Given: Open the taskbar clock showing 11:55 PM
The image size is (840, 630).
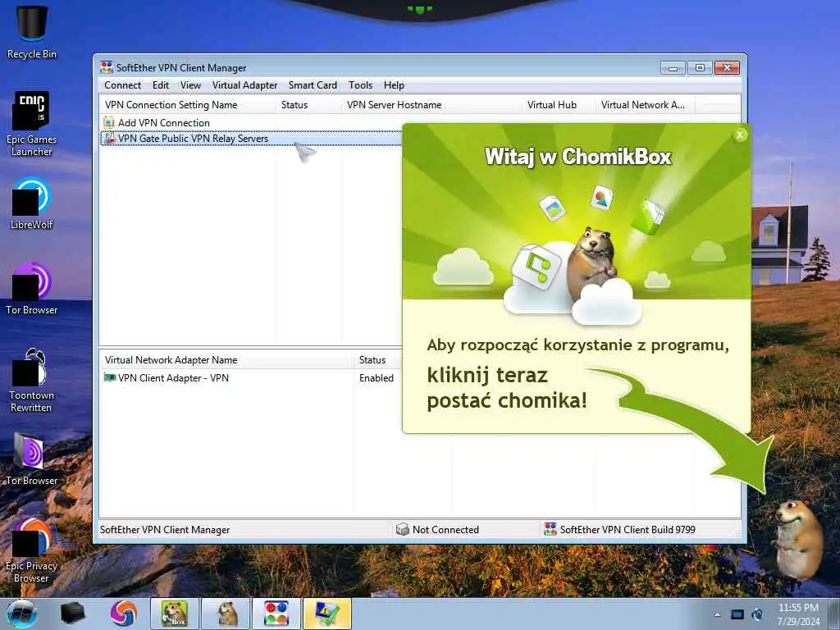Looking at the screenshot, I should click(x=798, y=614).
